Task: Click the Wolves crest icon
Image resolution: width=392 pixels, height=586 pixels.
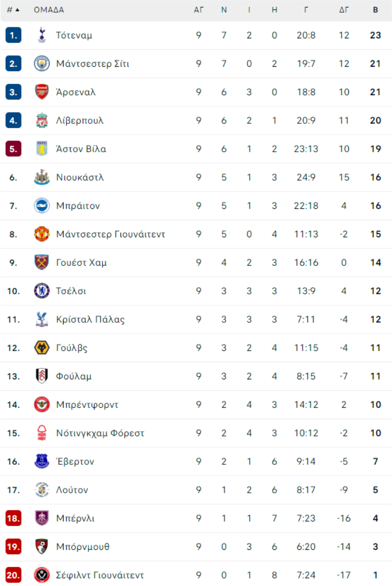Action: coord(42,348)
